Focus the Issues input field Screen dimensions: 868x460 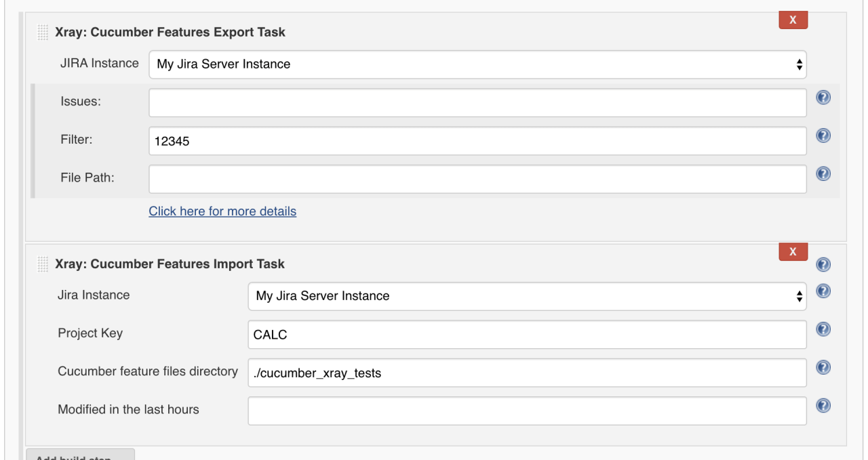pos(477,102)
